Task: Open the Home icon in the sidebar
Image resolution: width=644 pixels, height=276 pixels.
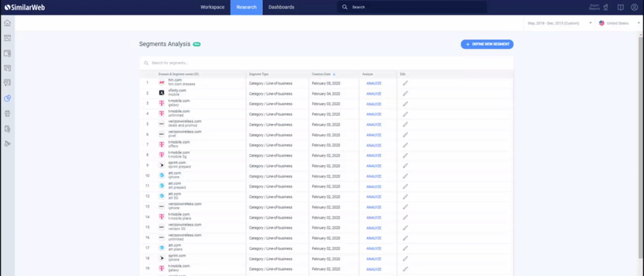Action: [x=7, y=23]
